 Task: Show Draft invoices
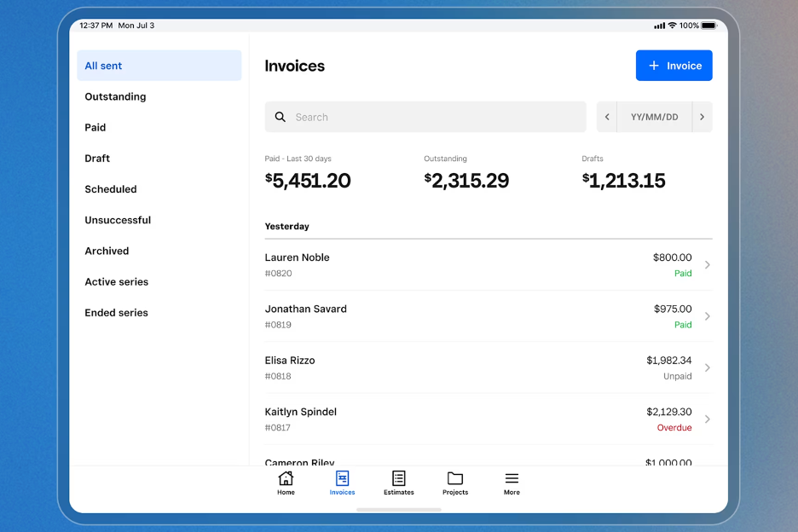(96, 158)
